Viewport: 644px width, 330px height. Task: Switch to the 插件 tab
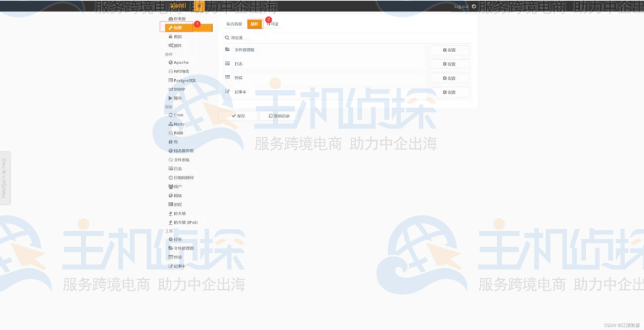(x=255, y=24)
